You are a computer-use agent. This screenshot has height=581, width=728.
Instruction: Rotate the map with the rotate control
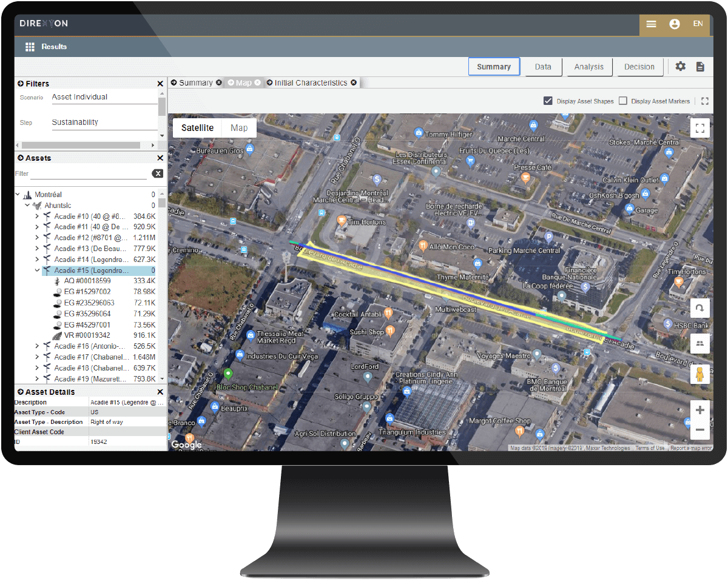[699, 308]
